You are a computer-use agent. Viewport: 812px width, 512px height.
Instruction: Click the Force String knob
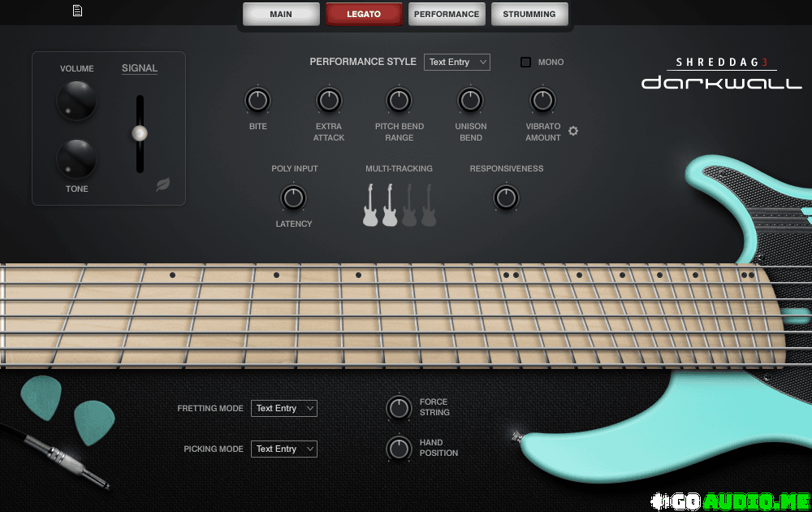[x=399, y=407]
